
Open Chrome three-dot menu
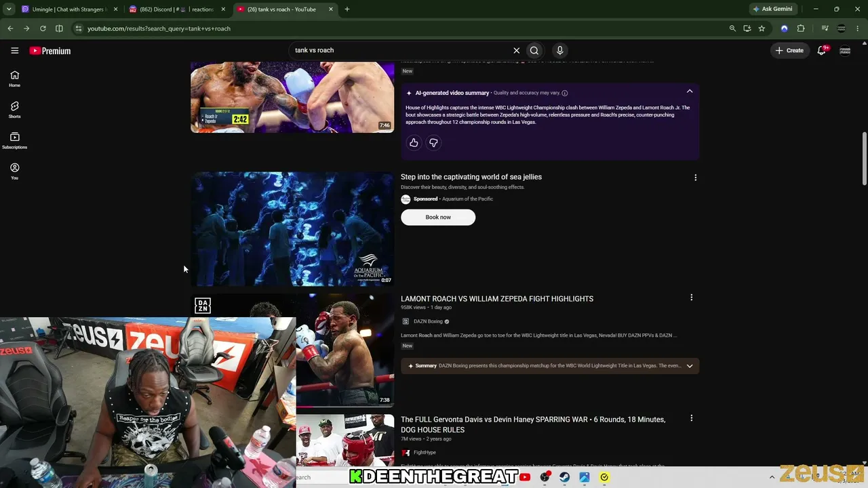pos(859,28)
